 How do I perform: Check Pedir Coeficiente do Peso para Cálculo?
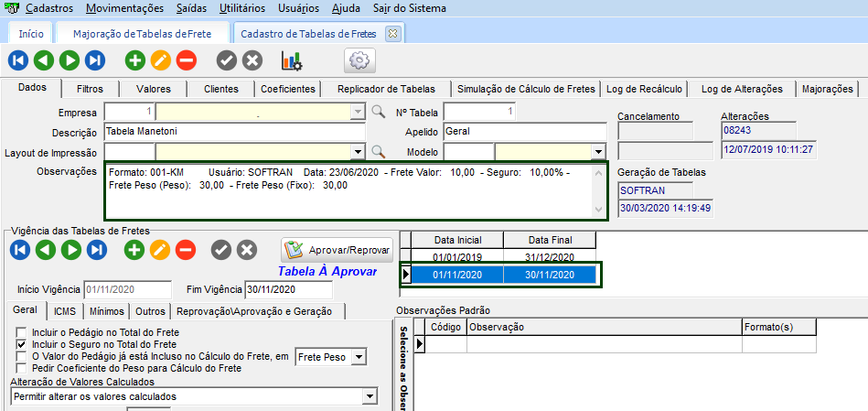click(20, 368)
